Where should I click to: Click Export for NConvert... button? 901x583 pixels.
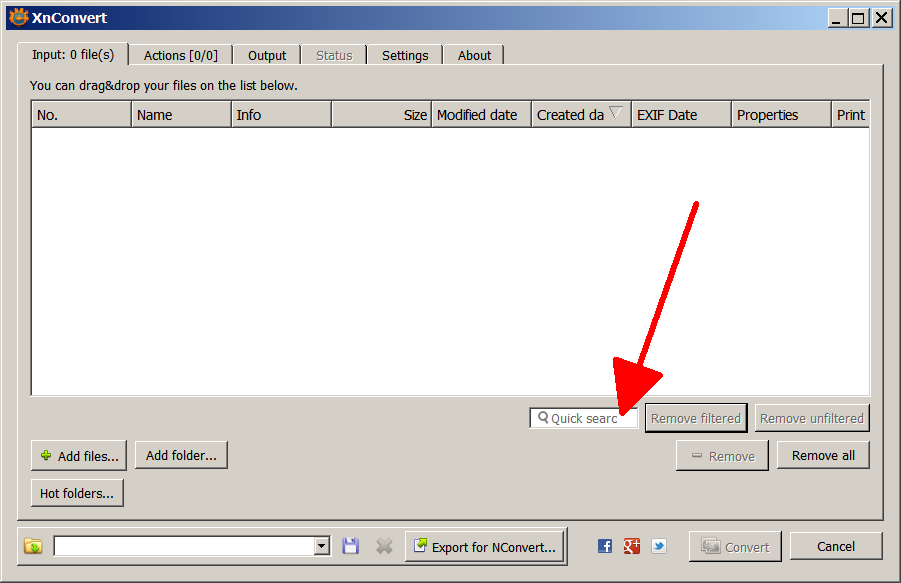pyautogui.click(x=485, y=547)
